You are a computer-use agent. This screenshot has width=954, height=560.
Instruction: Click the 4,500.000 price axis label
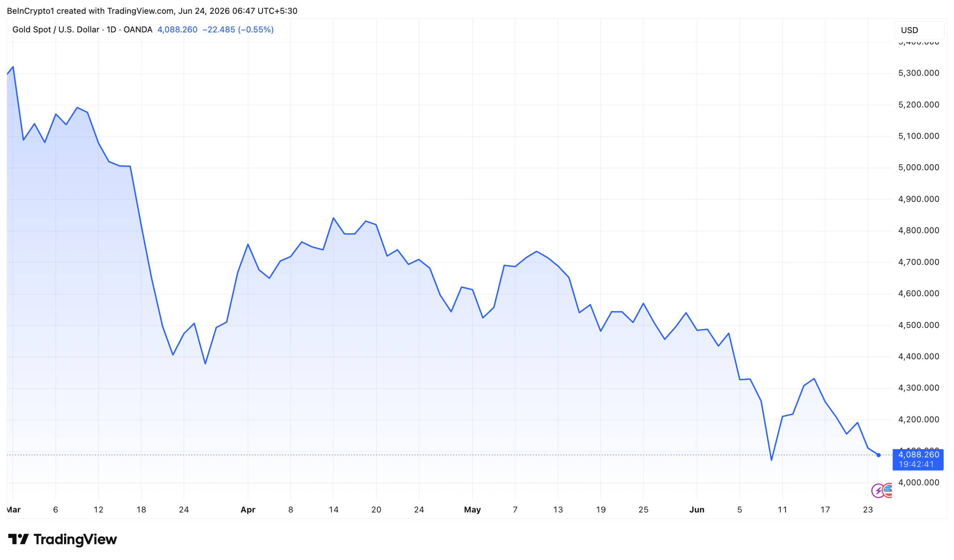click(x=919, y=325)
